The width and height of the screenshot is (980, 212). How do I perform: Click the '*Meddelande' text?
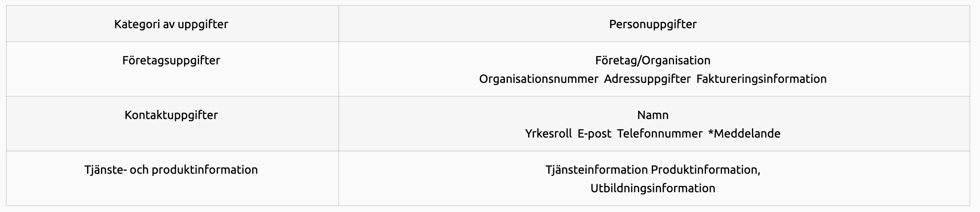point(744,133)
